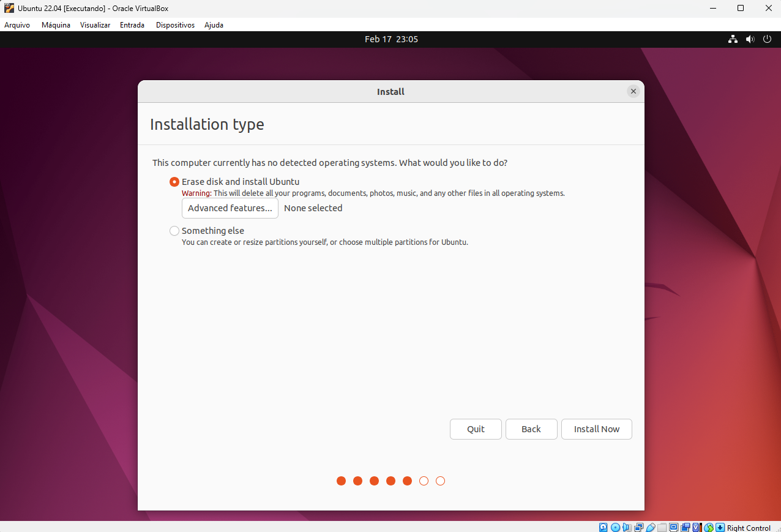Open the power menu icon

pos(767,39)
